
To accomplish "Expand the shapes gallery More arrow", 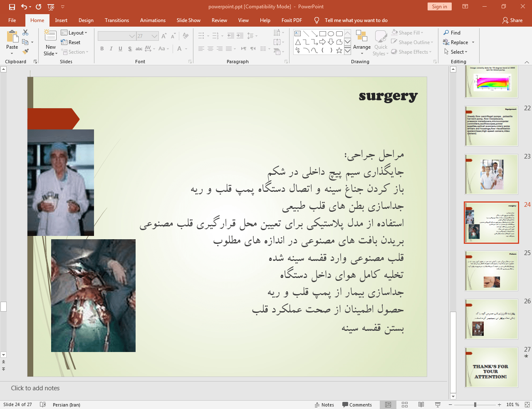I will (347, 50).
